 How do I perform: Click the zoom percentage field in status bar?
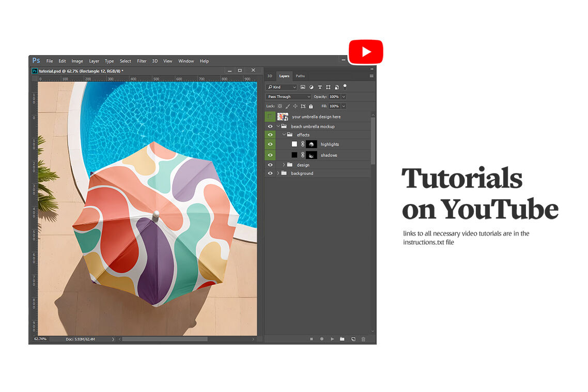[40, 339]
